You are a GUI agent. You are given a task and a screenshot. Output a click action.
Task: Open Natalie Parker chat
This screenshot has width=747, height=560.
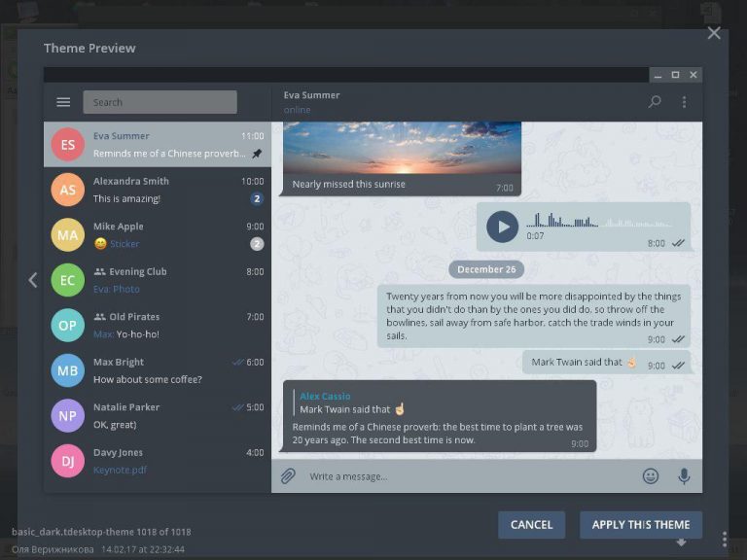coord(158,416)
